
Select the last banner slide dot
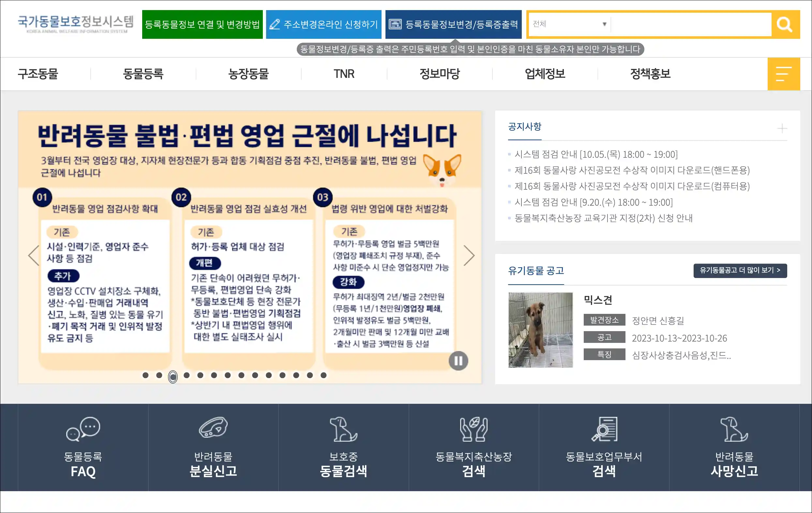tap(323, 375)
